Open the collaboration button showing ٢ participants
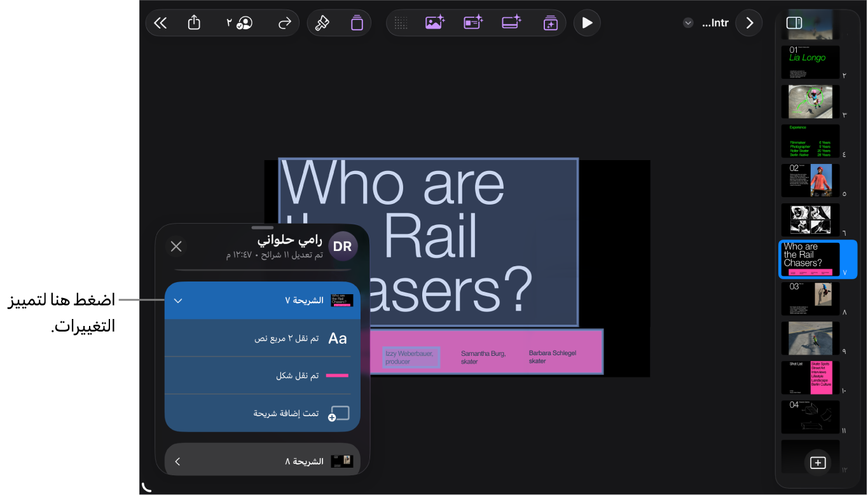The height and width of the screenshot is (495, 868). coord(239,23)
